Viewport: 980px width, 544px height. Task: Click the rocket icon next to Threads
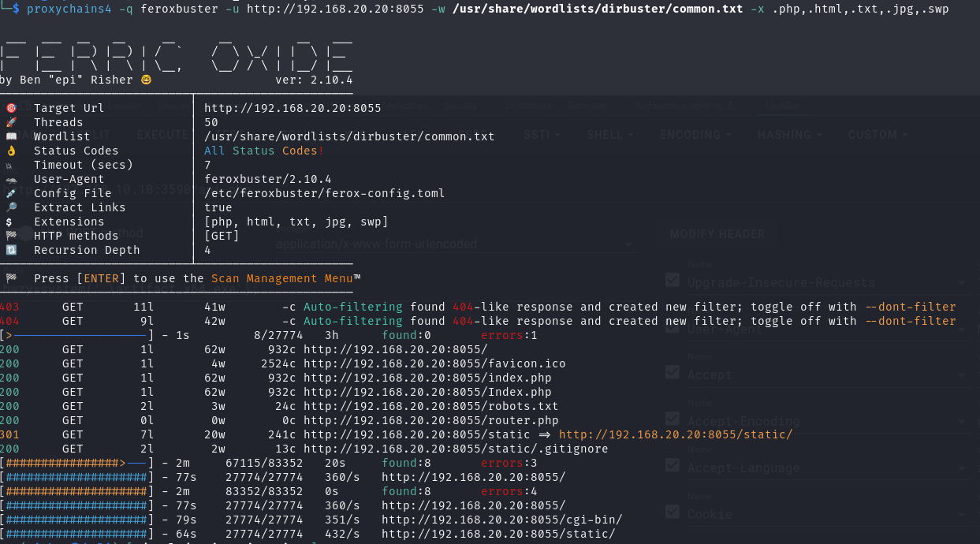pyautogui.click(x=11, y=122)
